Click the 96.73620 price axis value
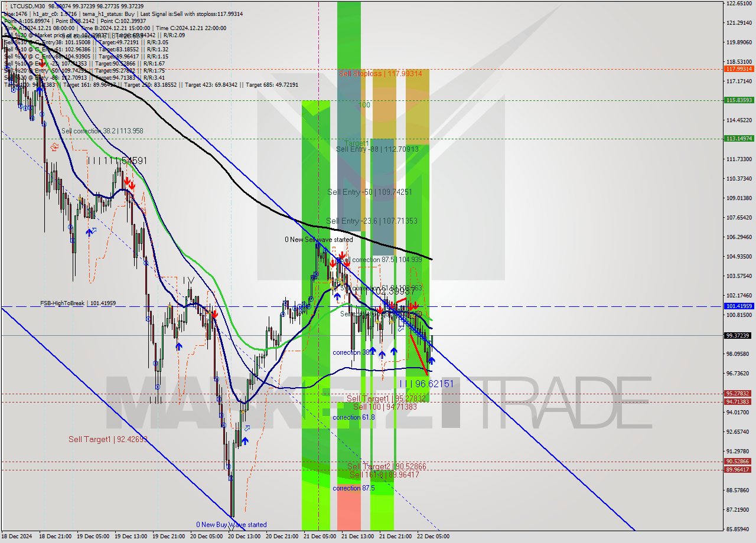 coord(738,374)
